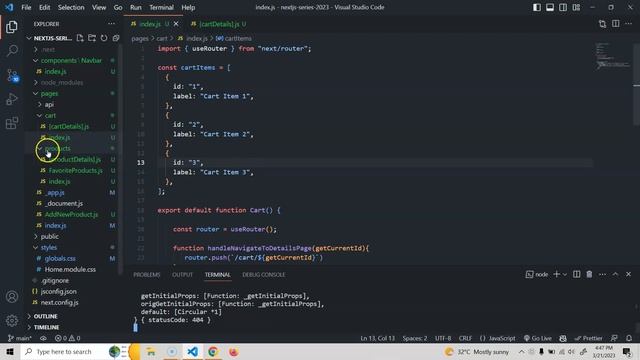Viewport: 640px width, 360px height.
Task: Click errors and warnings count in status bar
Action: click(x=67, y=338)
